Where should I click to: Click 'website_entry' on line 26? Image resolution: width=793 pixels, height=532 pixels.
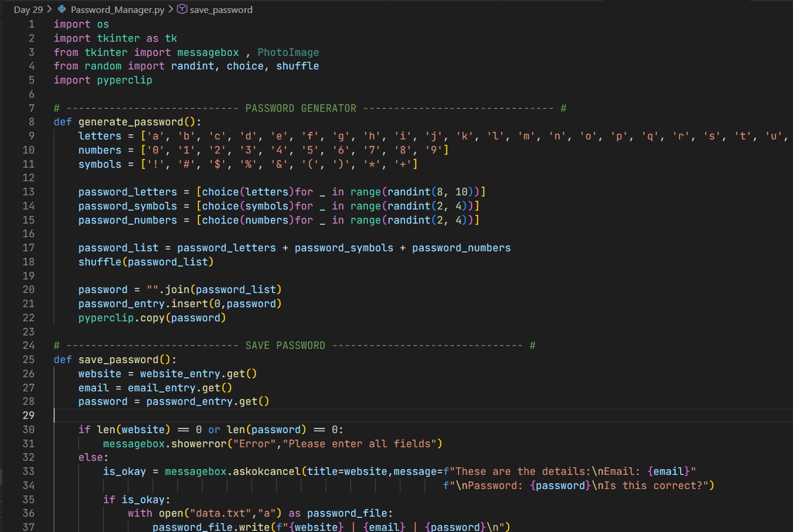pos(180,374)
